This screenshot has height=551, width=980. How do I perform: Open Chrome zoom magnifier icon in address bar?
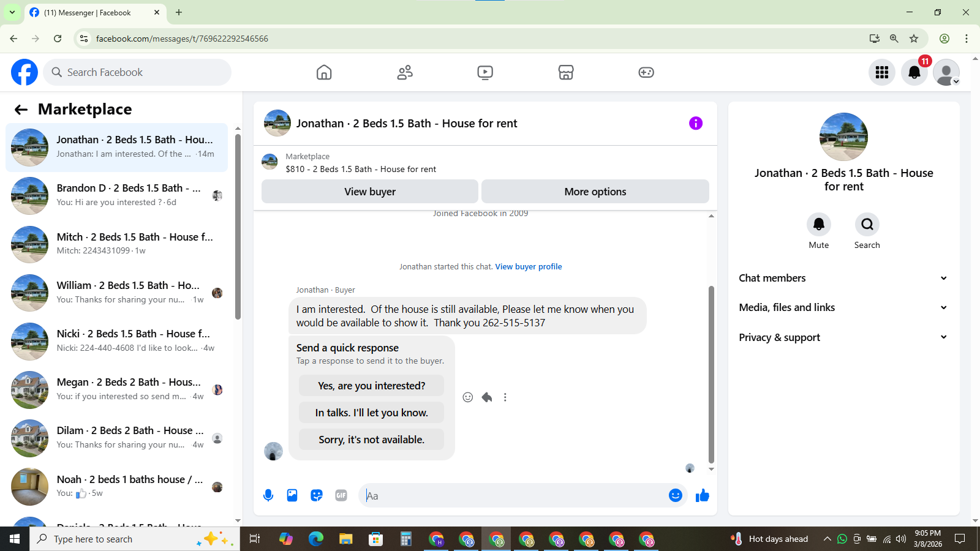coord(894,39)
